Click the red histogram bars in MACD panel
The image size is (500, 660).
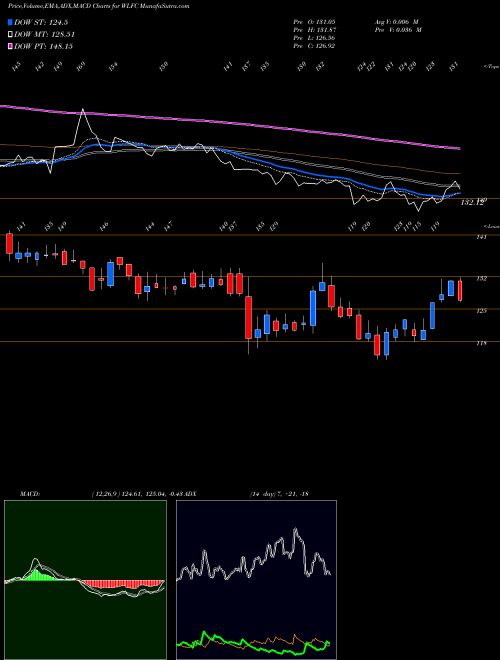tap(122, 584)
